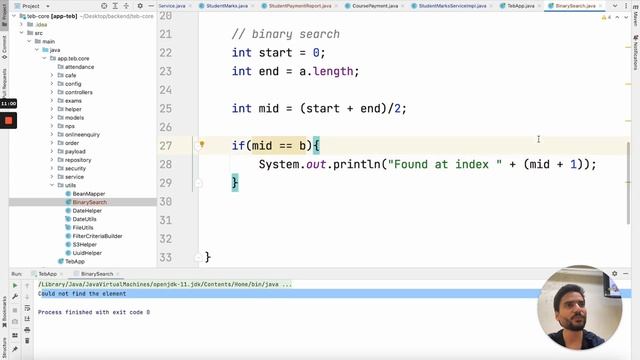Open editor tabs overflow chevron
The width and height of the screenshot is (640, 360).
615,6
